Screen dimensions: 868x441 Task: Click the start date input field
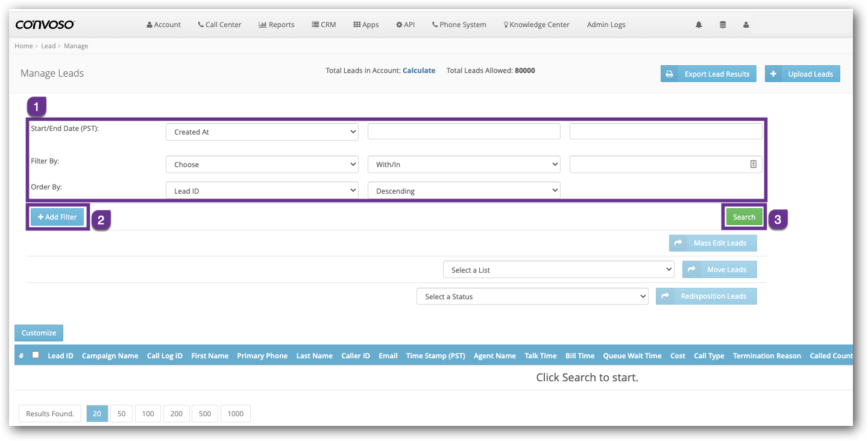click(464, 132)
